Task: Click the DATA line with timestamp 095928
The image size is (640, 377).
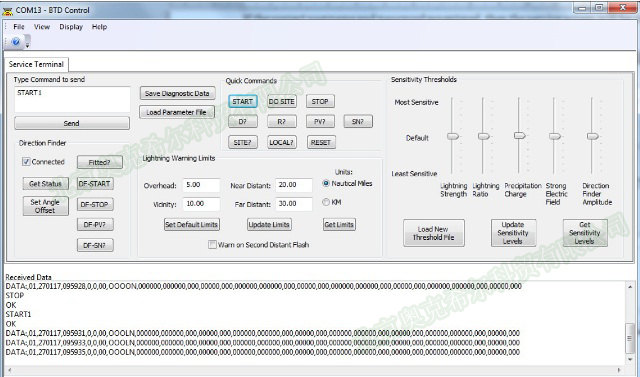Action: tap(264, 286)
